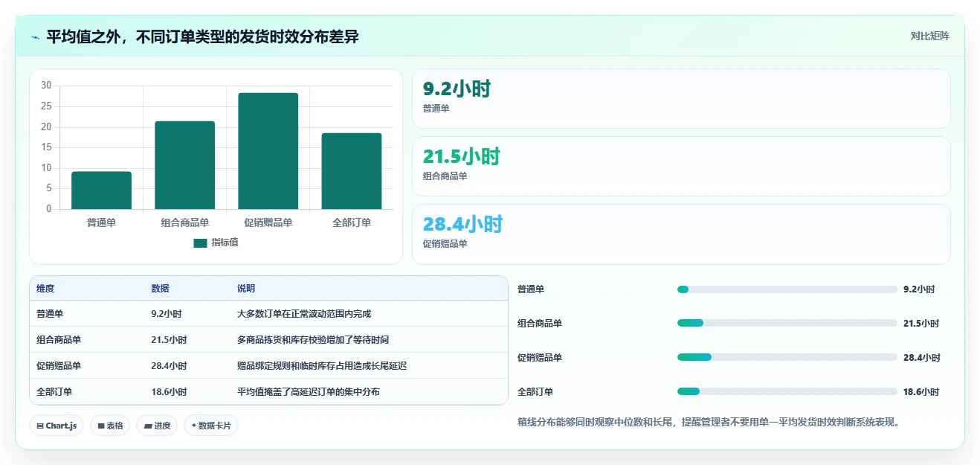Click the icon inside the 数据卡片 chip
980x465 pixels.
click(x=194, y=426)
